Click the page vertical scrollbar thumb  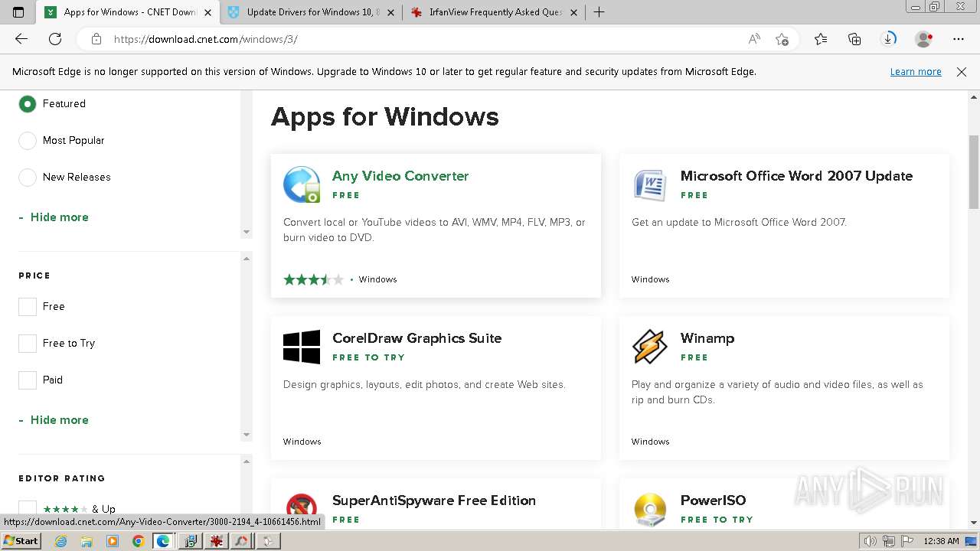(x=974, y=171)
